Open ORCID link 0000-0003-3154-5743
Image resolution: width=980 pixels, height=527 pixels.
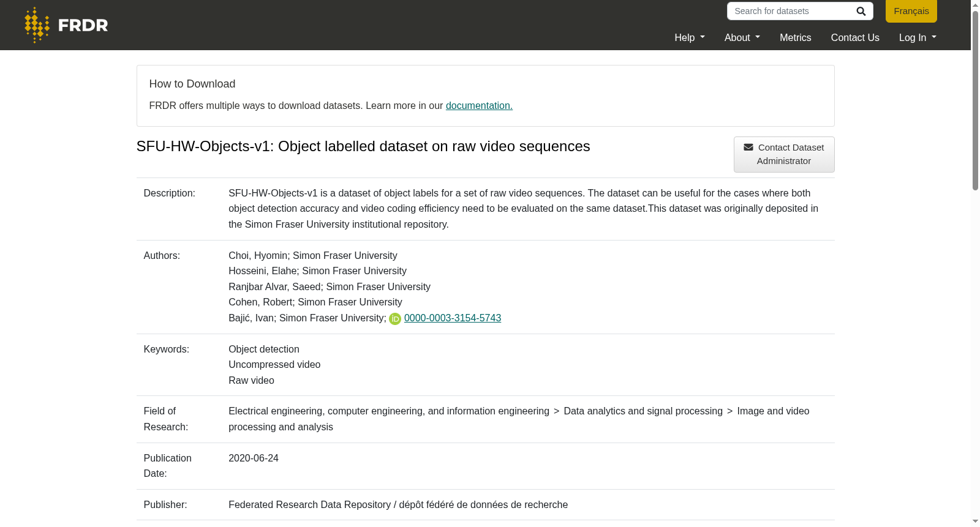(x=453, y=318)
